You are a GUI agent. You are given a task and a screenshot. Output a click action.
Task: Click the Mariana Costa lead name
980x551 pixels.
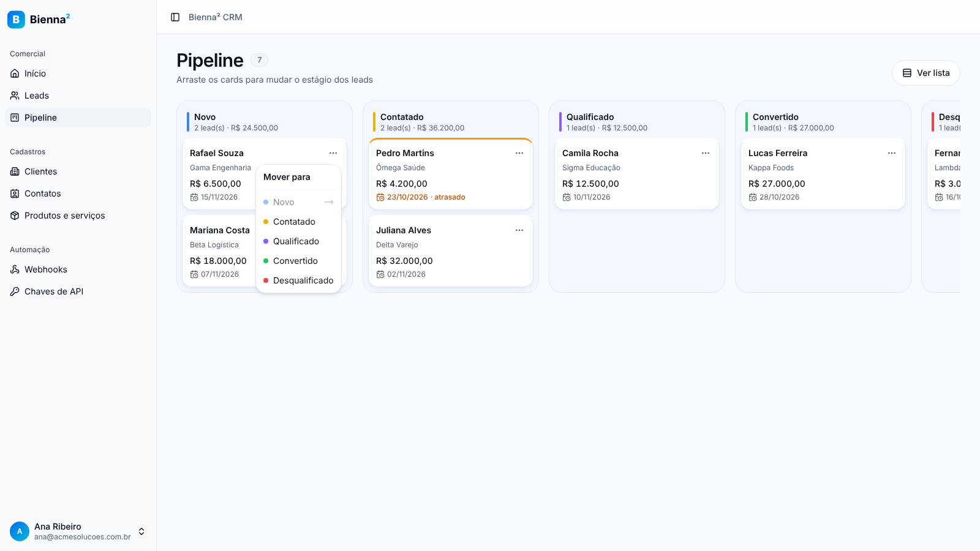(x=220, y=230)
